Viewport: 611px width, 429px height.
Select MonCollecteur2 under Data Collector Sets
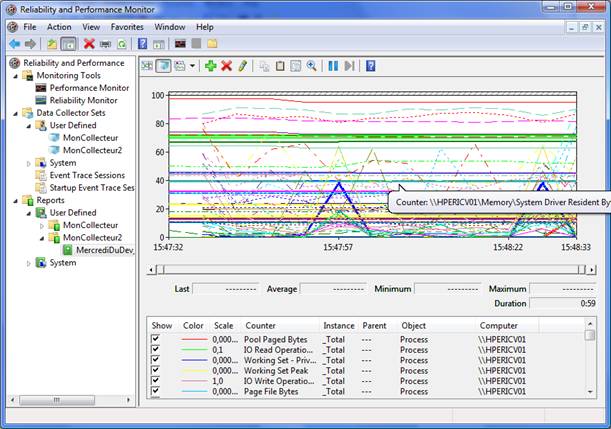[x=92, y=150]
